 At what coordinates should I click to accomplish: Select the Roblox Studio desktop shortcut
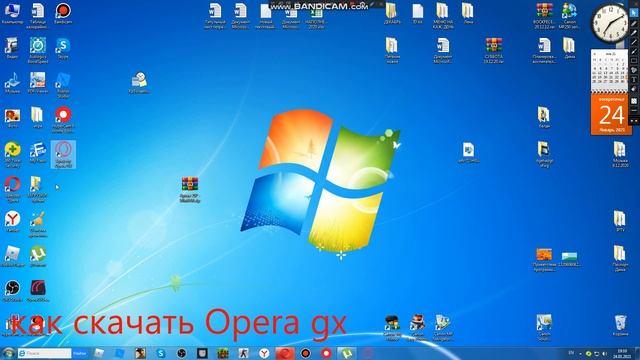[63, 85]
